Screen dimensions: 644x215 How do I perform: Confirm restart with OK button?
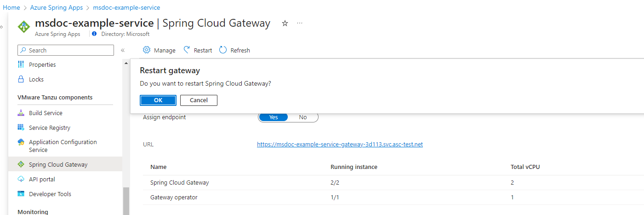point(158,100)
